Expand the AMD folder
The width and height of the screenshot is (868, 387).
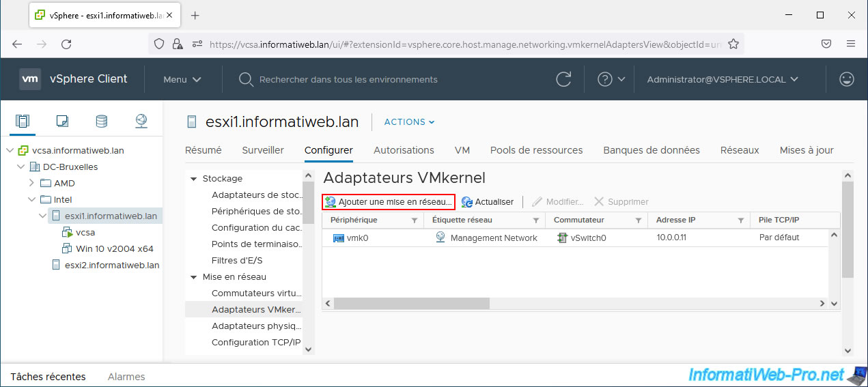[31, 183]
